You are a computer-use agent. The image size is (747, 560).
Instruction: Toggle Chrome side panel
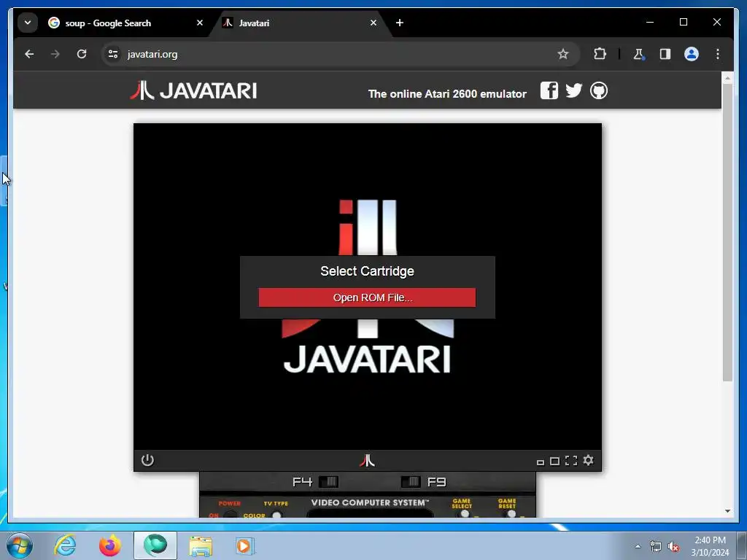[665, 54]
